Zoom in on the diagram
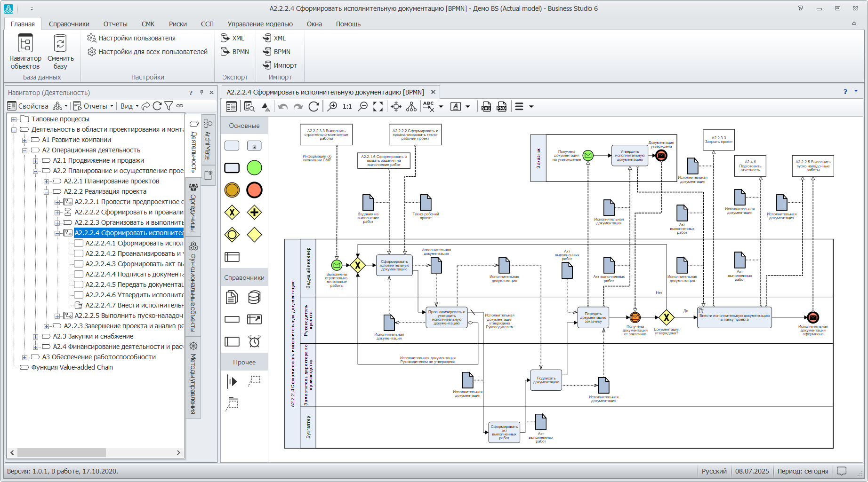The width and height of the screenshot is (868, 482). tap(332, 107)
